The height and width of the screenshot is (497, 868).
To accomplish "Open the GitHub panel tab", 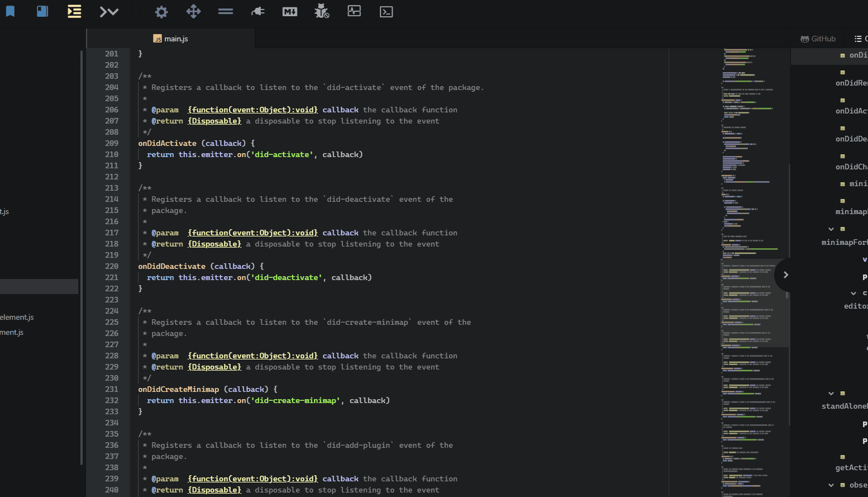I will coord(818,39).
